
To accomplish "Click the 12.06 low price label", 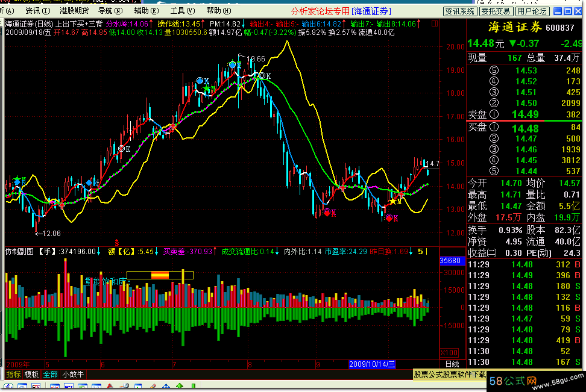I will (52, 234).
